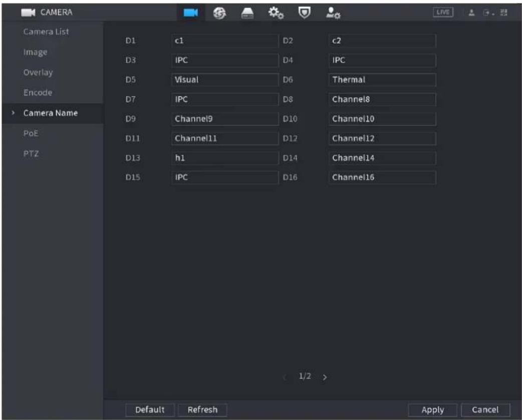Restore settings with Default button
The image size is (522, 420).
click(x=150, y=409)
